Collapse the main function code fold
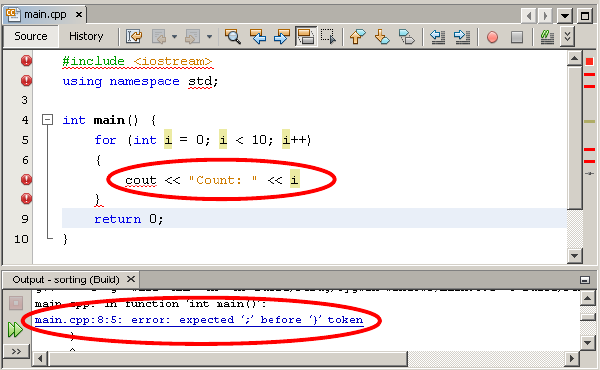Image resolution: width=600 pixels, height=370 pixels. click(x=47, y=120)
